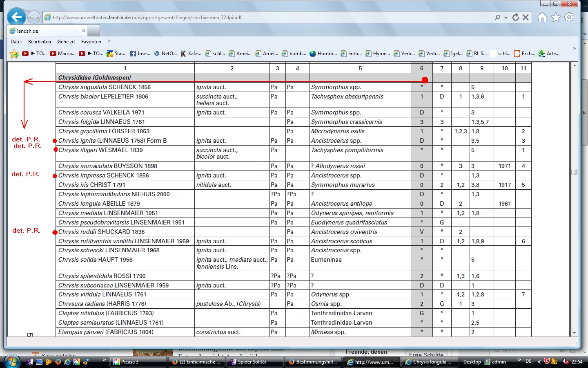
Task: Open Spider Solitär from the taskbar
Action: (254, 362)
